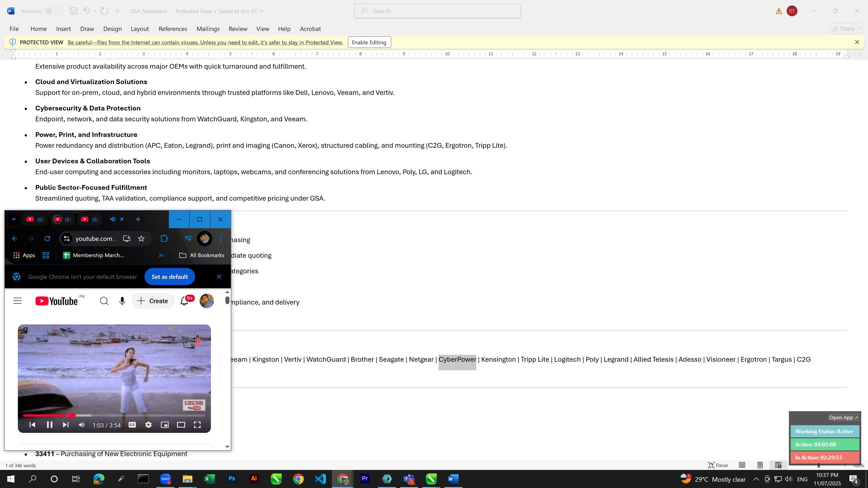Pause the YouTube video
Screen dimensions: 868x488
click(50, 425)
